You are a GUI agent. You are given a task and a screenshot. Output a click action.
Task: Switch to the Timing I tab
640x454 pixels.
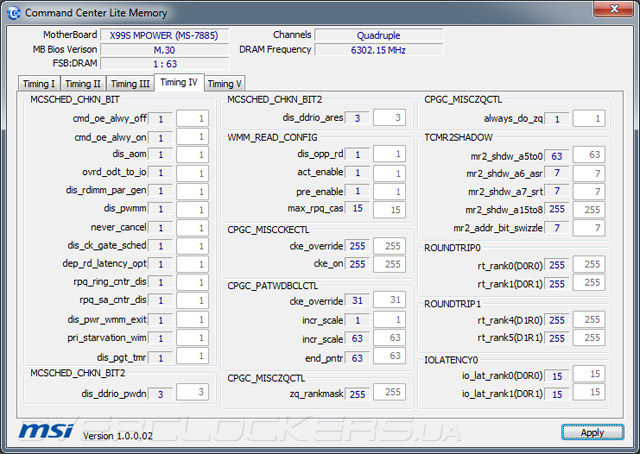pos(39,84)
